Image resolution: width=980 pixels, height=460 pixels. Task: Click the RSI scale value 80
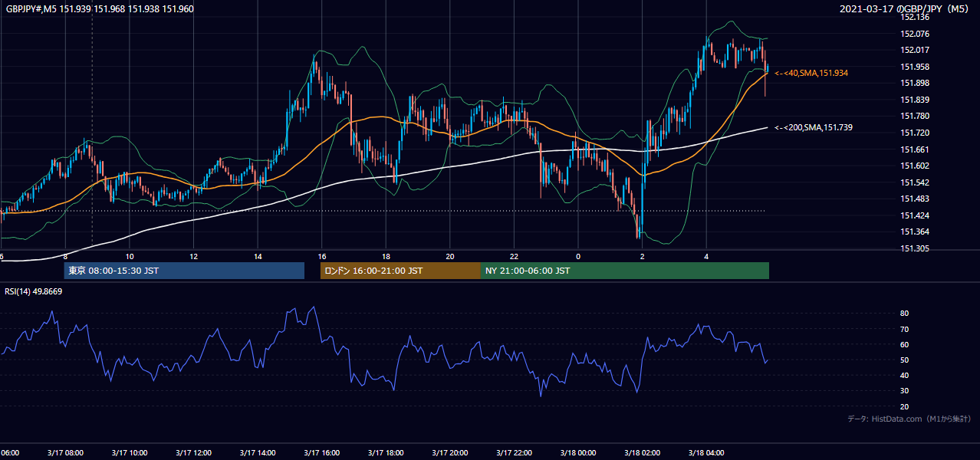[x=905, y=314]
